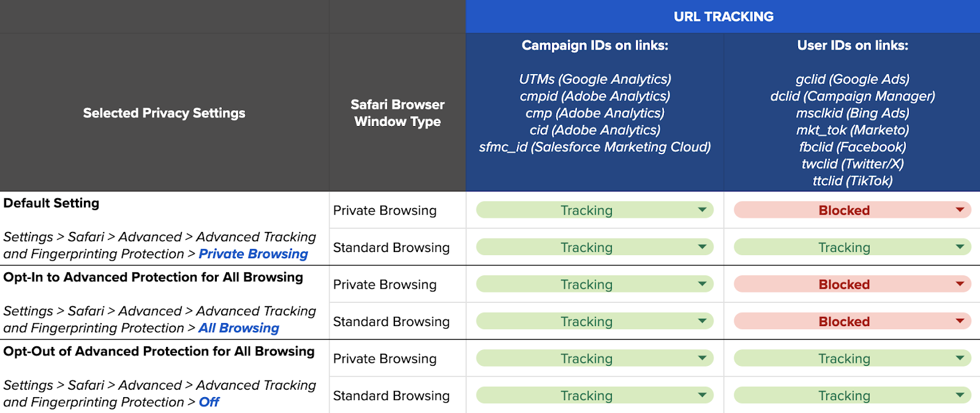Open Blocked dropdown for Opt-In Standard Browsing

(852, 321)
